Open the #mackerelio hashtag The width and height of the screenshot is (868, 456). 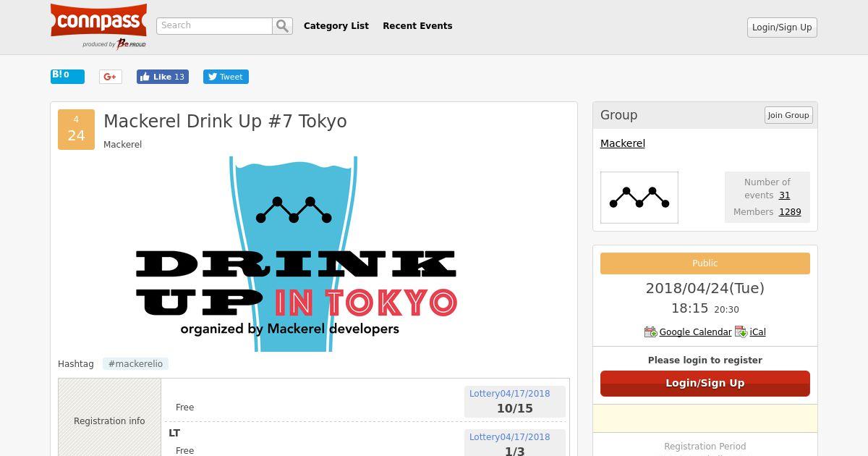coord(135,364)
